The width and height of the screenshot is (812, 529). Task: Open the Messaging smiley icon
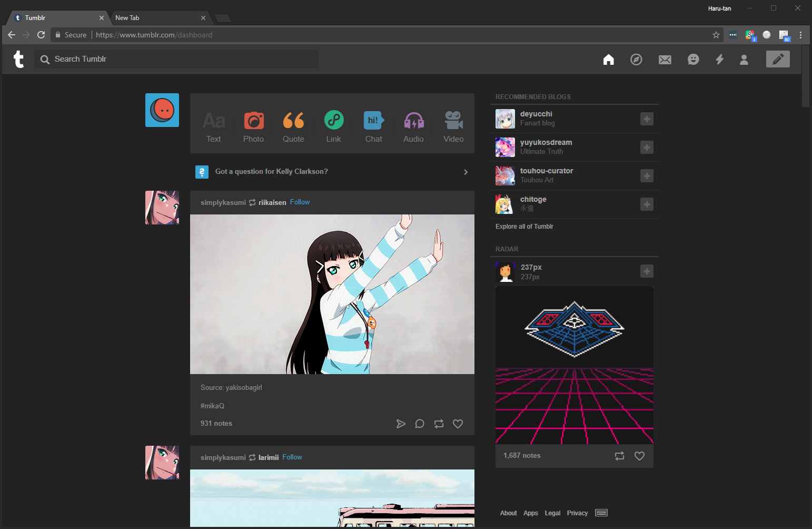pyautogui.click(x=694, y=60)
